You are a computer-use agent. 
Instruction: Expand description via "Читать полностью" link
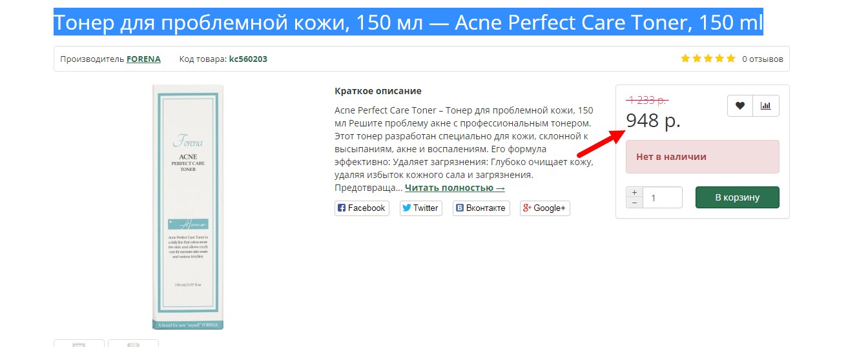coord(455,188)
